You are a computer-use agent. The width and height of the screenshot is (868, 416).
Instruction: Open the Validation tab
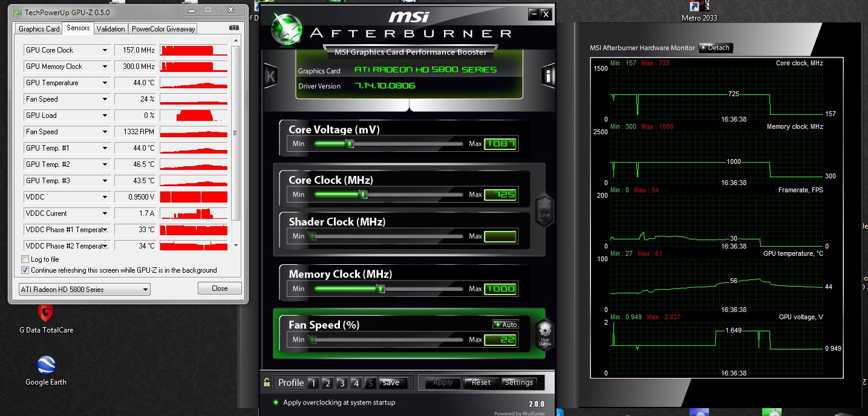111,29
